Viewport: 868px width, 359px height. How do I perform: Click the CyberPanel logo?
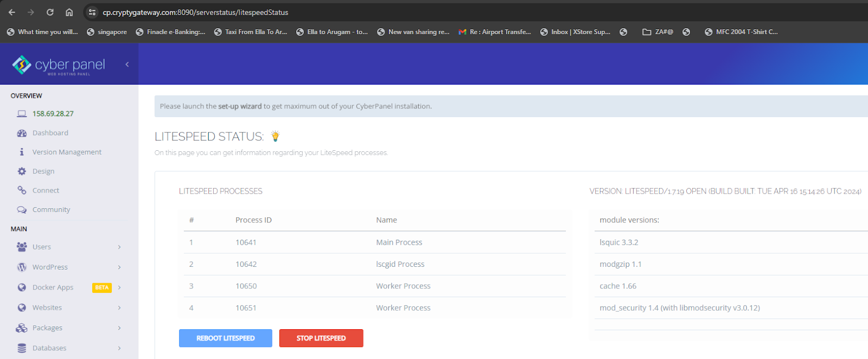click(59, 65)
